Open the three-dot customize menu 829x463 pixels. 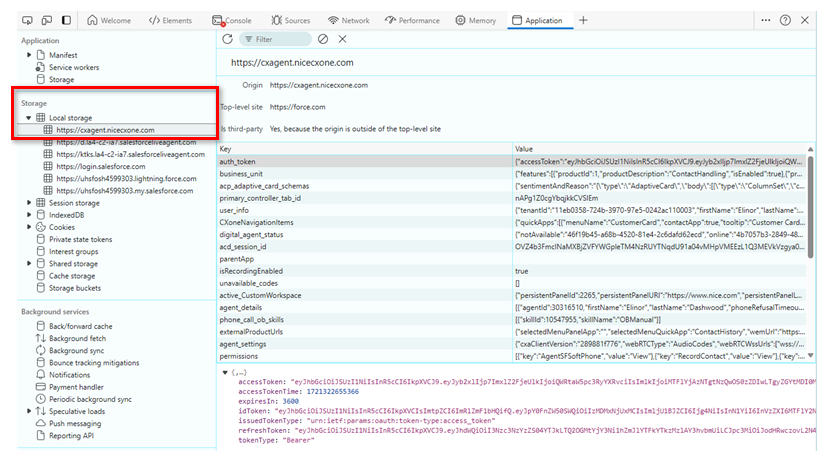pyautogui.click(x=766, y=20)
